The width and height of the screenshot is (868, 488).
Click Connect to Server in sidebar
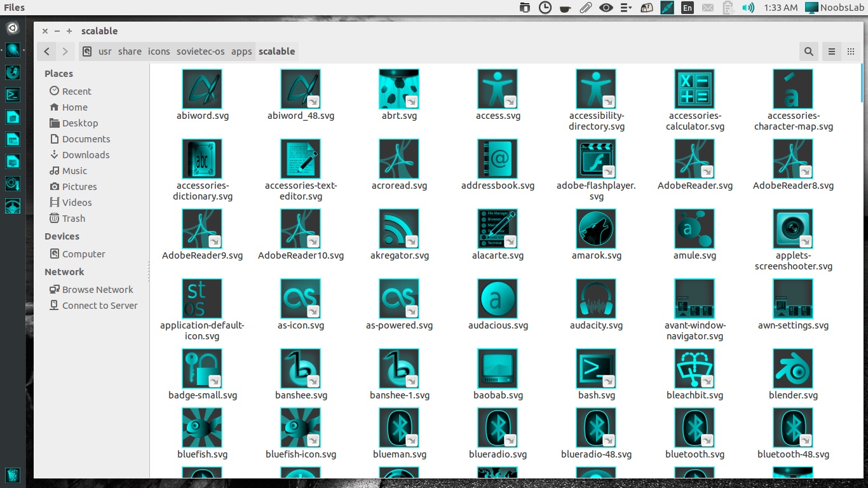pos(100,306)
